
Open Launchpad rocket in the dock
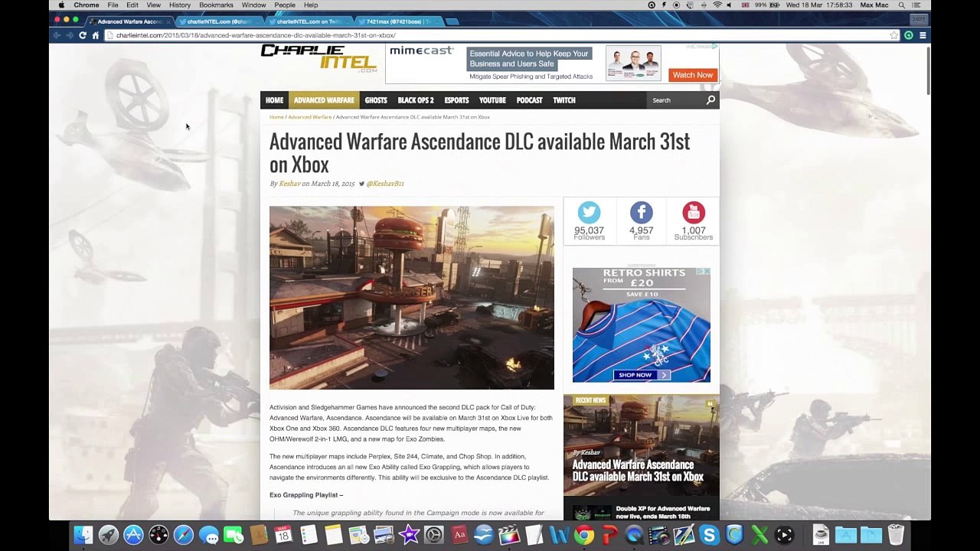[x=109, y=535]
